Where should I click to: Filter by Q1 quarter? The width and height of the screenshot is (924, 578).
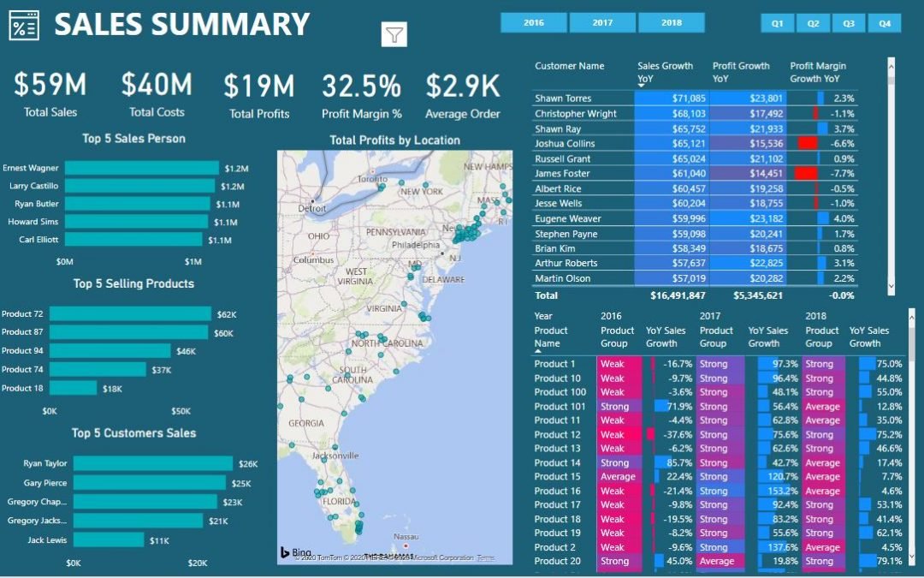tap(777, 23)
